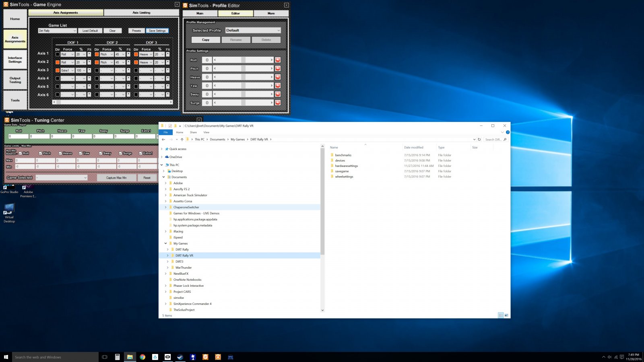Image resolution: width=644 pixels, height=362 pixels.
Task: Show hidden system tray icons
Action: 603,357
